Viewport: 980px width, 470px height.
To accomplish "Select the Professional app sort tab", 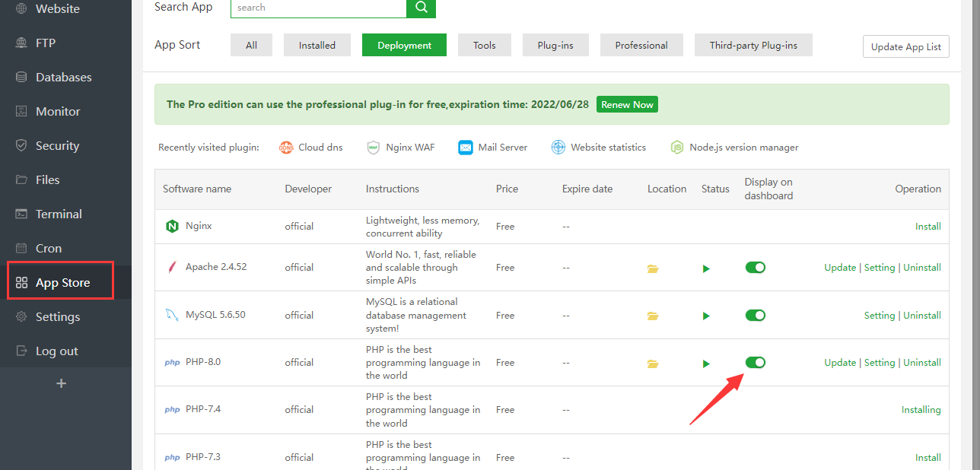I will [641, 45].
